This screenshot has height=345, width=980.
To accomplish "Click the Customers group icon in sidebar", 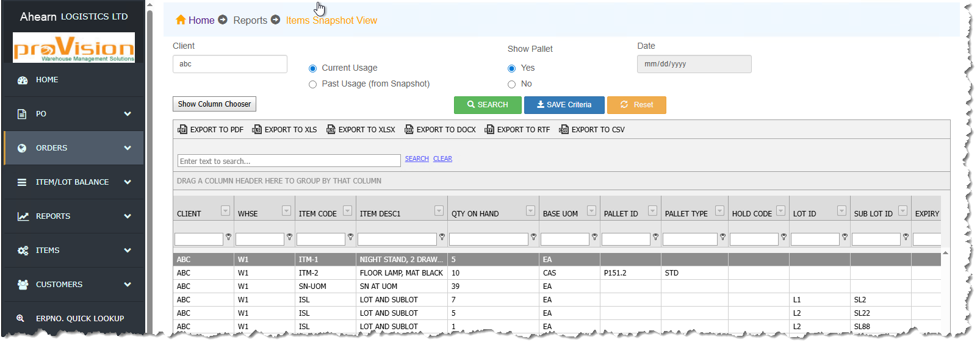I will pyautogui.click(x=23, y=285).
